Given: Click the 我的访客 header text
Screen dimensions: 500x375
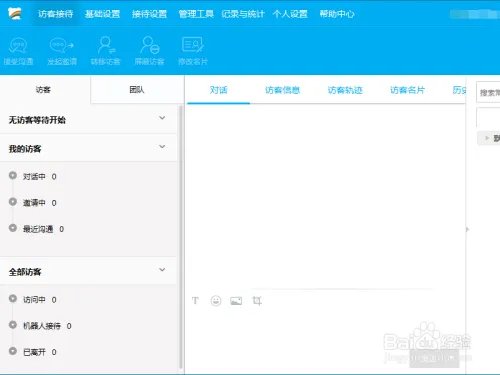Looking at the screenshot, I should click(x=25, y=149).
